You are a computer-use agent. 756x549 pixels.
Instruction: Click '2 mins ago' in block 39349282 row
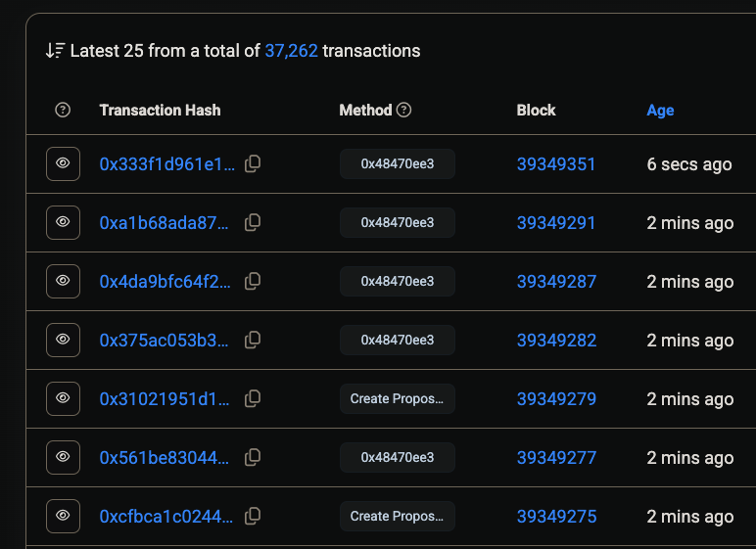[x=690, y=341]
